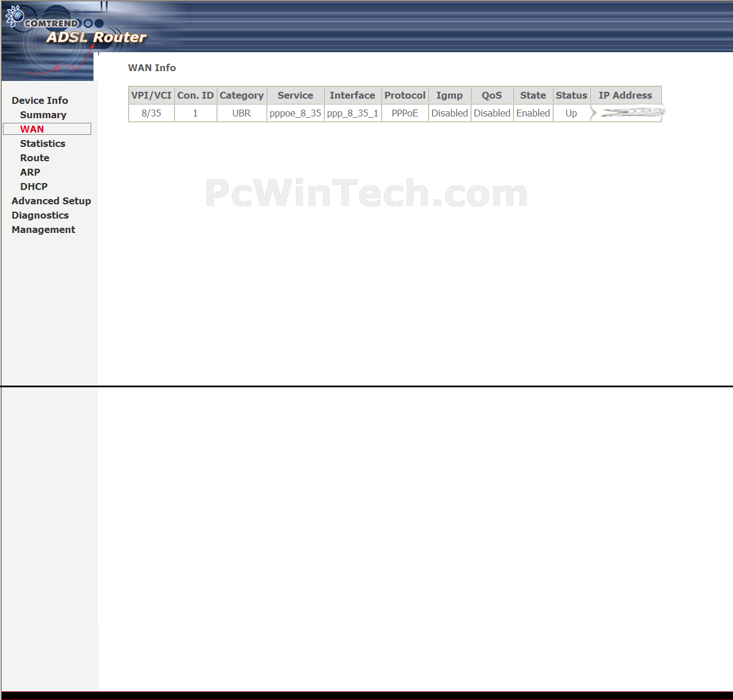Viewport: 733px width, 700px height.
Task: Click the ADSL Router banner title
Action: coord(96,37)
